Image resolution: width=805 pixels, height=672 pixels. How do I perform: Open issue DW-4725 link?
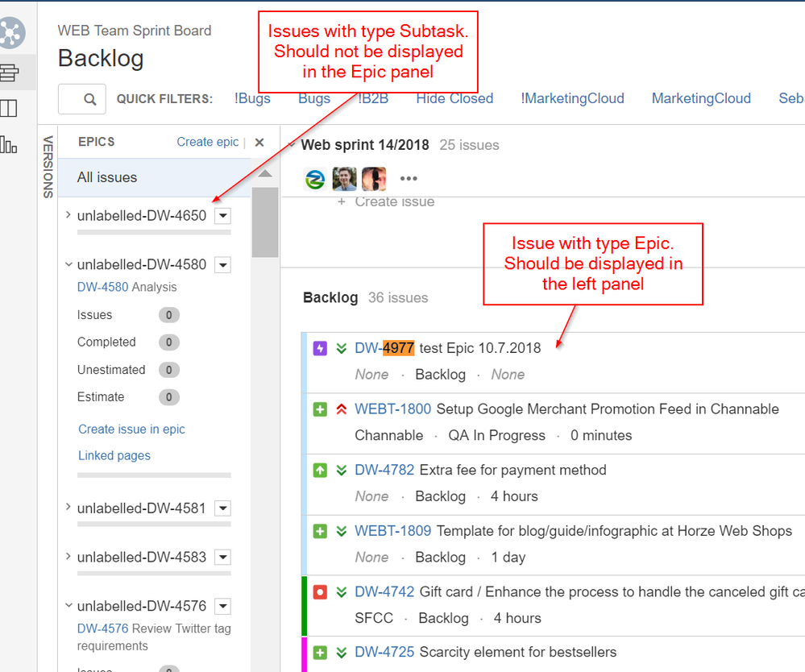(x=384, y=652)
